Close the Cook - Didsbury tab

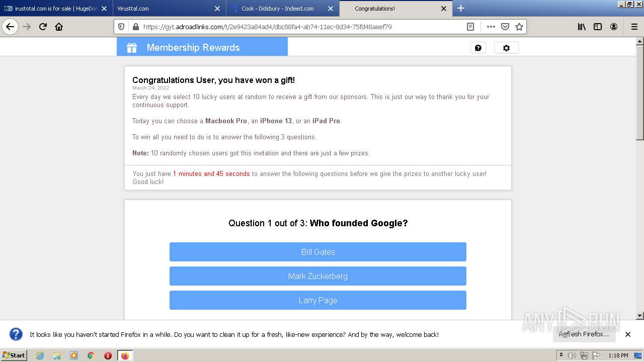tap(331, 9)
